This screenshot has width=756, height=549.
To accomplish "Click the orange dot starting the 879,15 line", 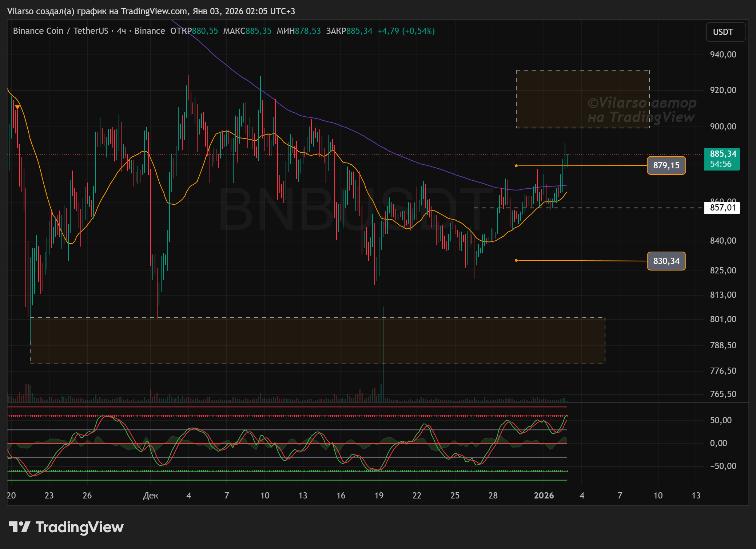I will coord(516,166).
